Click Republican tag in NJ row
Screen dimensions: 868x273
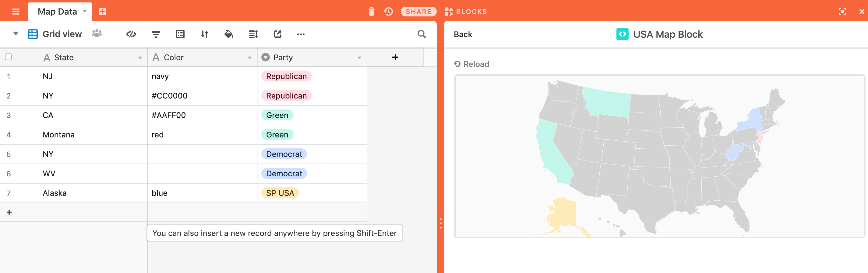286,76
